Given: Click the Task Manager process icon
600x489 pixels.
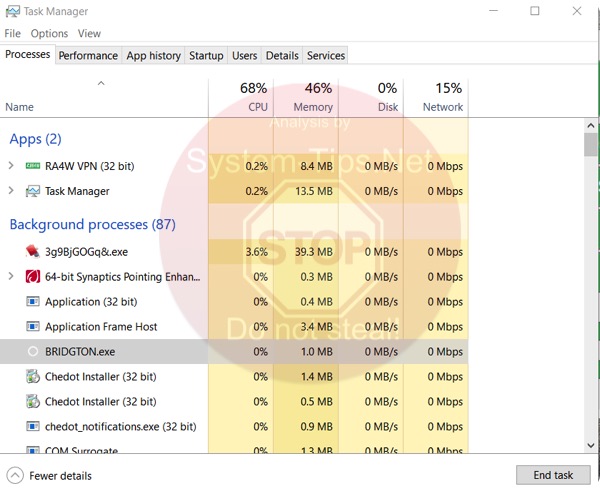Looking at the screenshot, I should [33, 191].
